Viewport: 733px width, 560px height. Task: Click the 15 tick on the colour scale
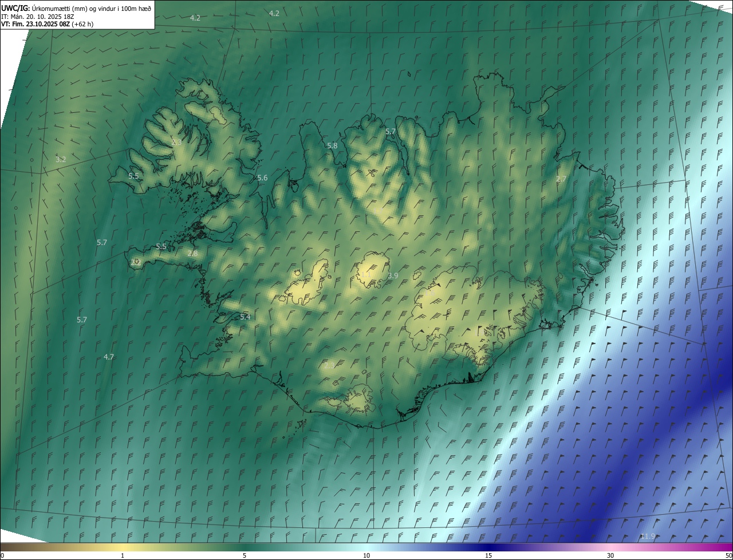click(488, 556)
